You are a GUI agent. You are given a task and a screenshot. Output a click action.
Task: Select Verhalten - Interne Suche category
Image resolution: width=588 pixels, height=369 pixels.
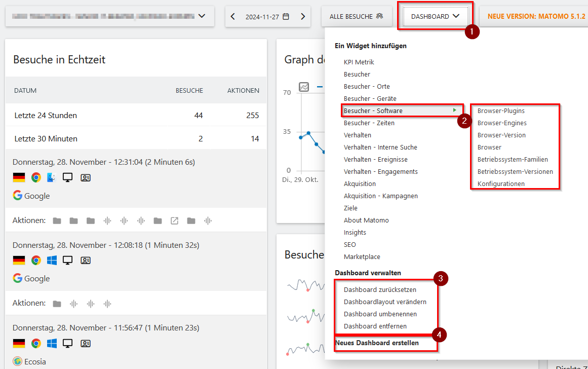380,147
